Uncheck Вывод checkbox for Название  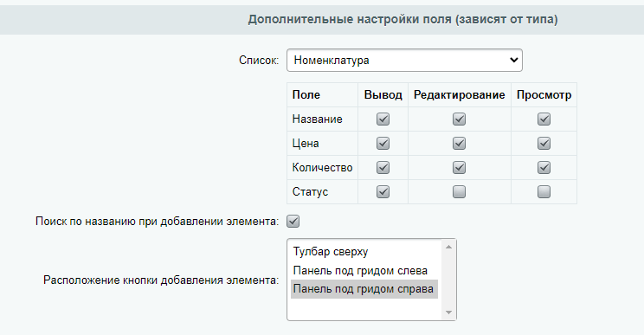tap(383, 119)
